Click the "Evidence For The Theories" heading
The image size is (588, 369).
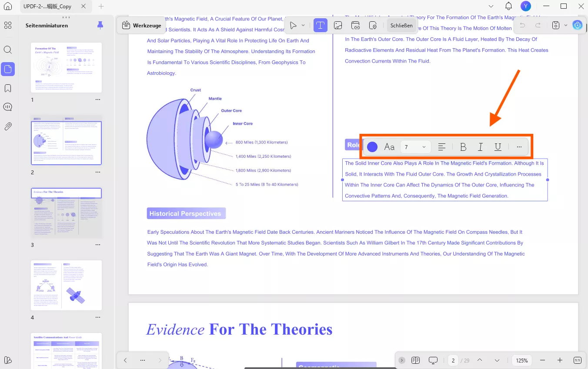pyautogui.click(x=240, y=329)
